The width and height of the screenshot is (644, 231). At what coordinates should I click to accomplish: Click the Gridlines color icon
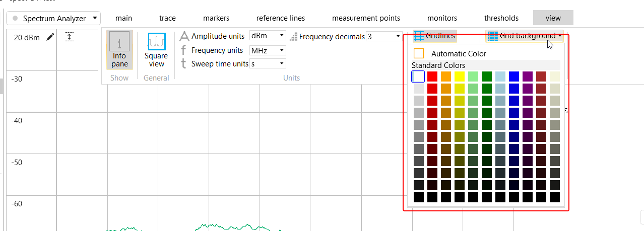(x=418, y=36)
